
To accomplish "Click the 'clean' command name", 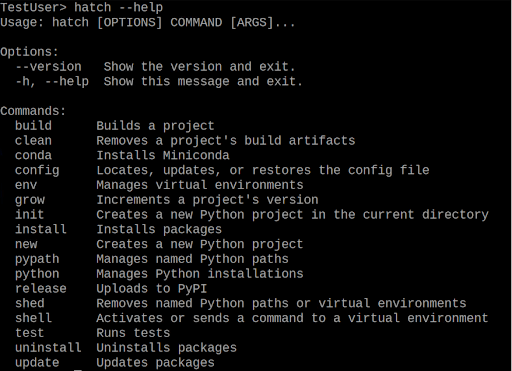I will click(x=33, y=140).
